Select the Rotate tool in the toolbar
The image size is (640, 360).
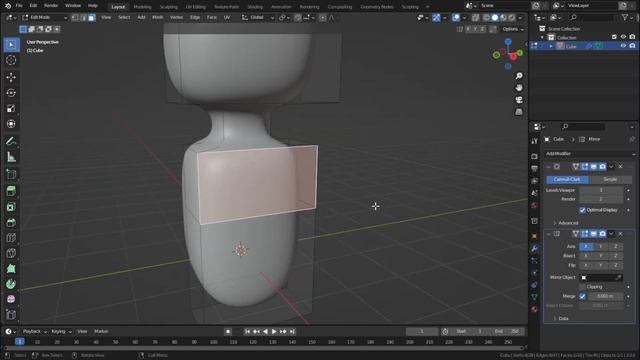click(x=11, y=93)
